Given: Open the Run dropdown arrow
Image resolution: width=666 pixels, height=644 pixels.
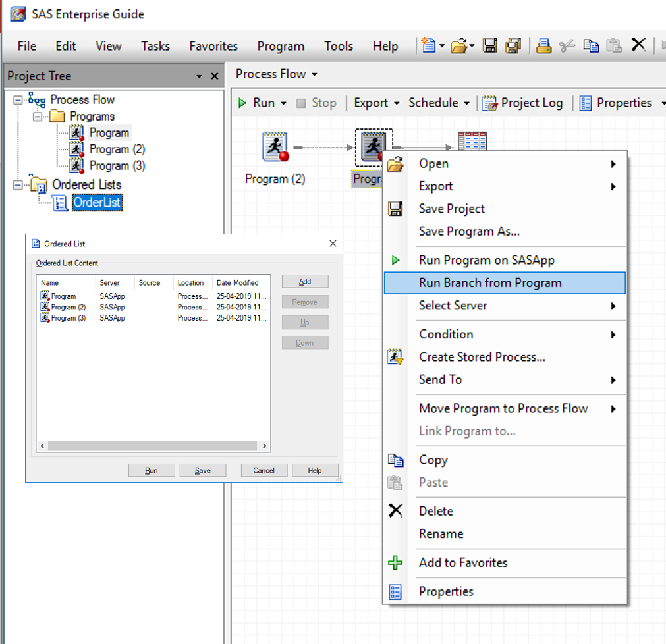Looking at the screenshot, I should pos(283,103).
